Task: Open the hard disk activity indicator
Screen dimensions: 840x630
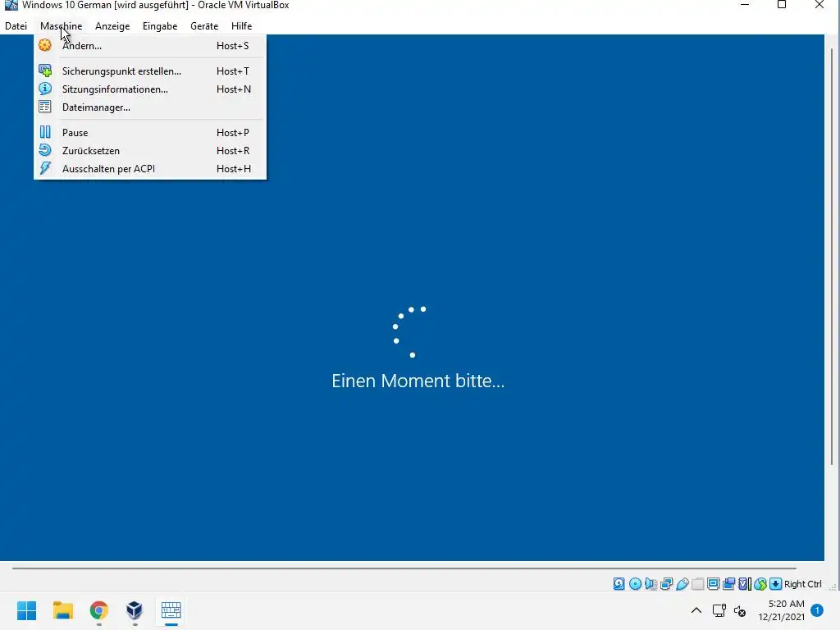Action: 619,584
